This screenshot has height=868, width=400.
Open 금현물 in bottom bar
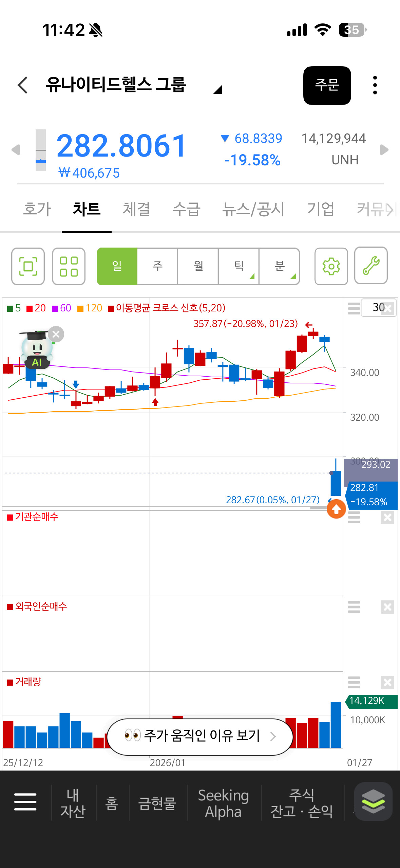point(157,803)
